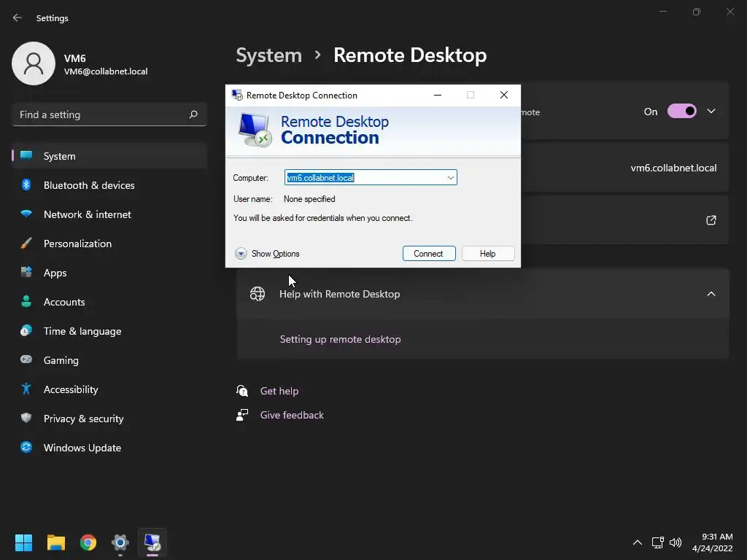The height and width of the screenshot is (560, 747).
Task: Click the Find a setting search box
Action: [109, 114]
